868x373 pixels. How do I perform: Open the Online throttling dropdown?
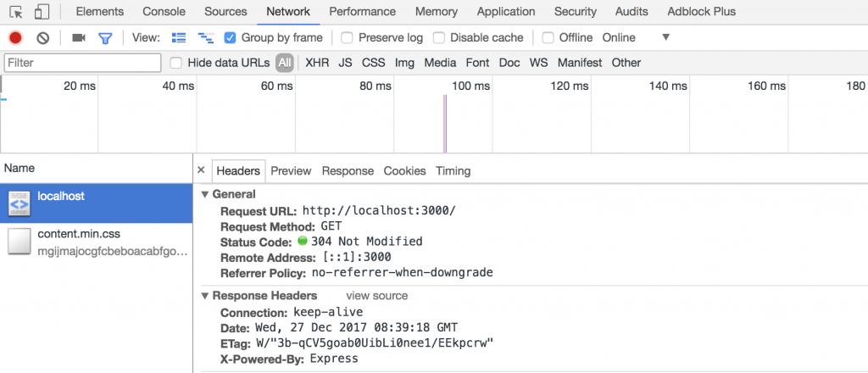tap(665, 37)
